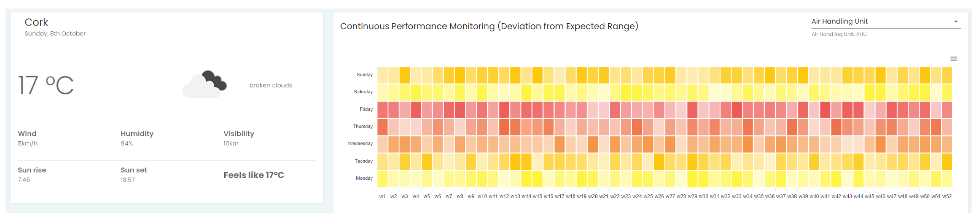
Task: Click the 17 °C temperature reading
Action: (46, 85)
